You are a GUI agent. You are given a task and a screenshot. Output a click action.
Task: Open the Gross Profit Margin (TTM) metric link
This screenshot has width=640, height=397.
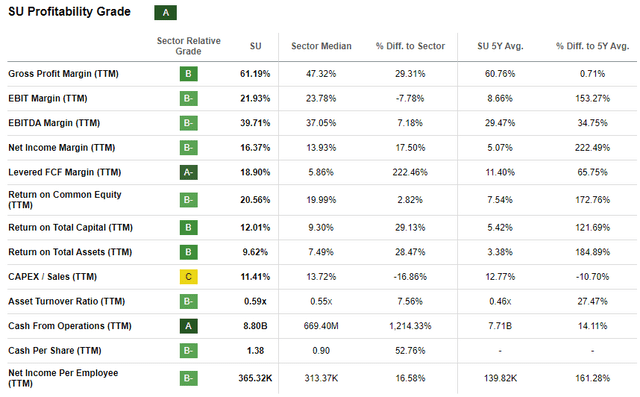63,74
